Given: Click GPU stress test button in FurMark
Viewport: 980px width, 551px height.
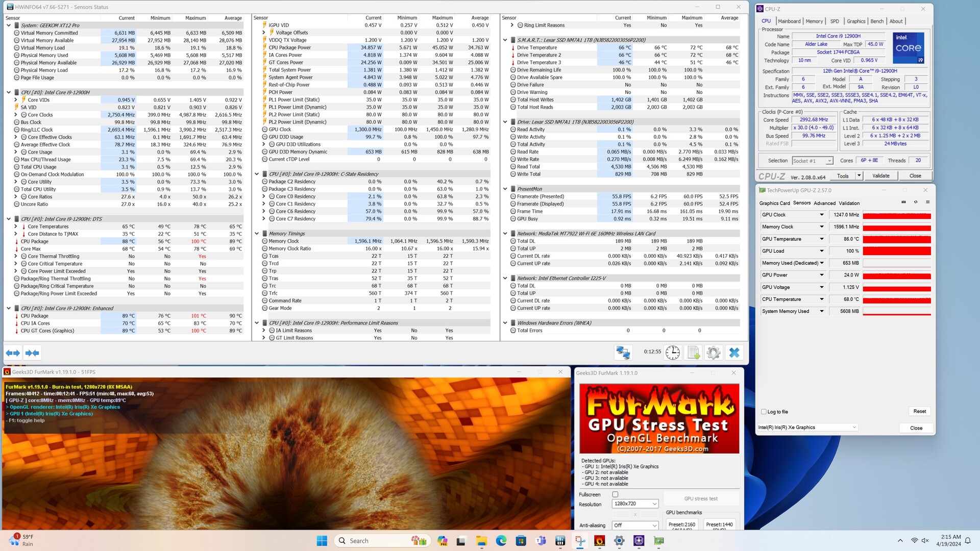Looking at the screenshot, I should (x=701, y=499).
